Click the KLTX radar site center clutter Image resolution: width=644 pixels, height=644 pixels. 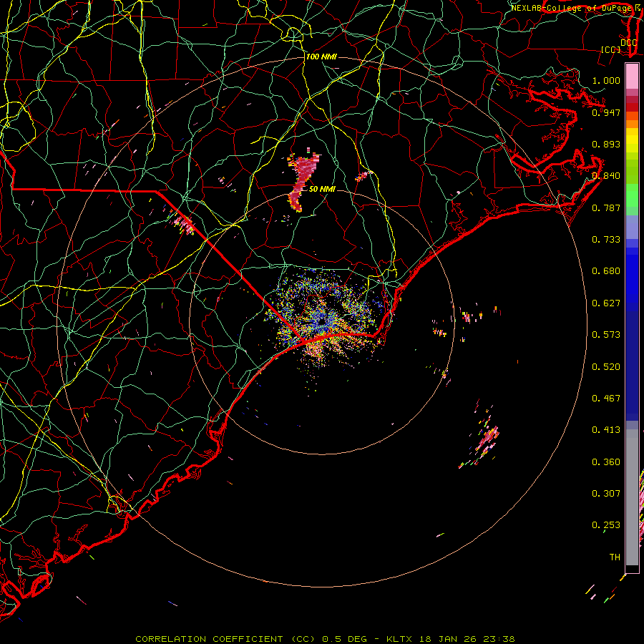321,321
